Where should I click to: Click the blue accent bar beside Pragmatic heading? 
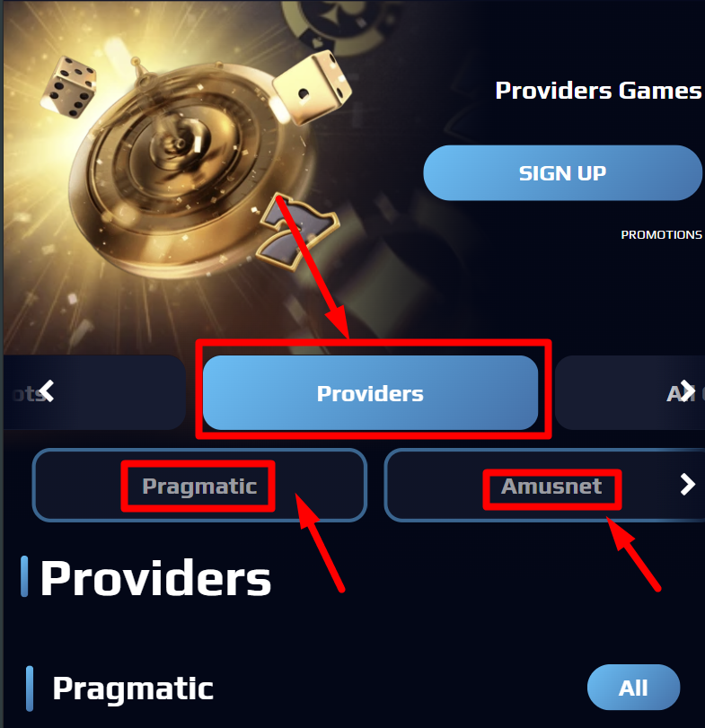pos(30,689)
